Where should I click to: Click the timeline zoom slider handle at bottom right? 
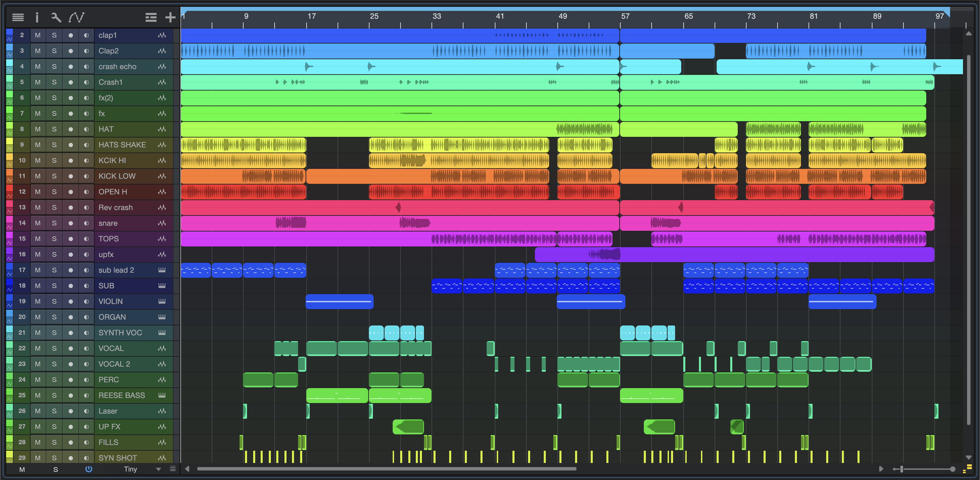901,469
